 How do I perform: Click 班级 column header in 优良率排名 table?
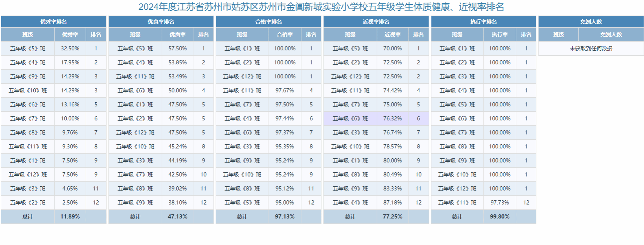point(135,34)
